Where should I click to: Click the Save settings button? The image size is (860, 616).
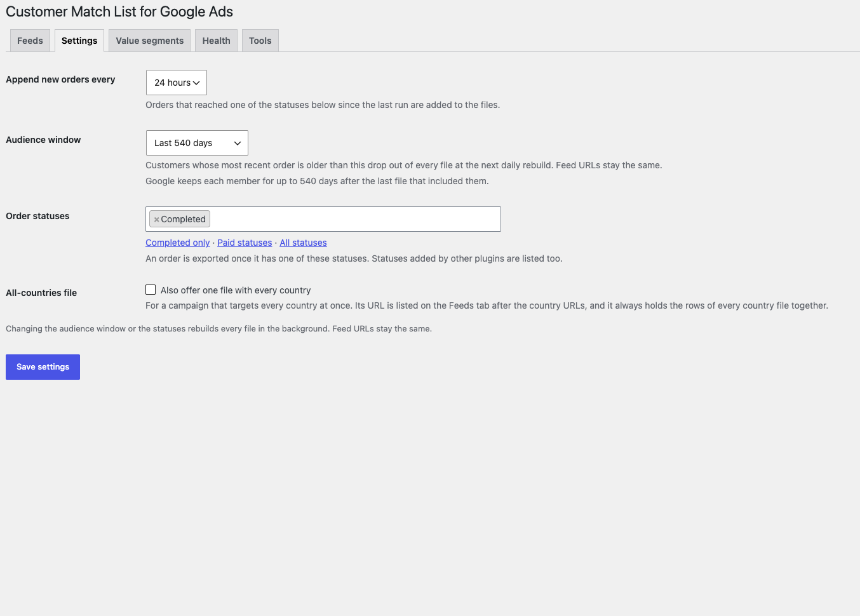(43, 367)
